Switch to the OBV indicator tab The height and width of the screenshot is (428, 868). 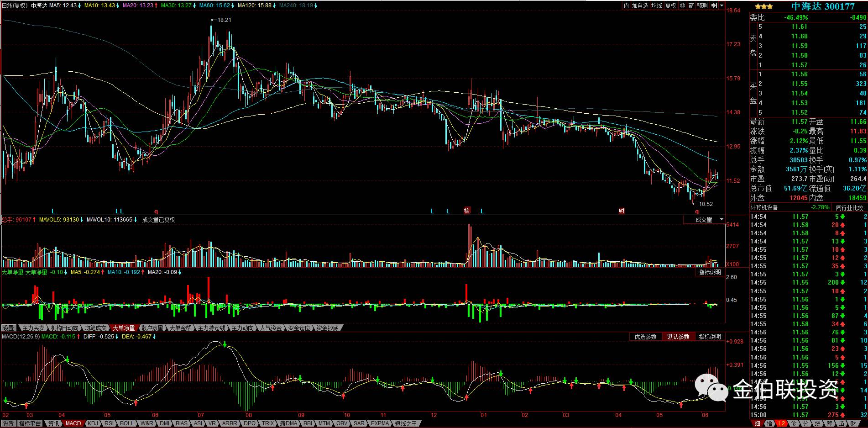click(342, 423)
